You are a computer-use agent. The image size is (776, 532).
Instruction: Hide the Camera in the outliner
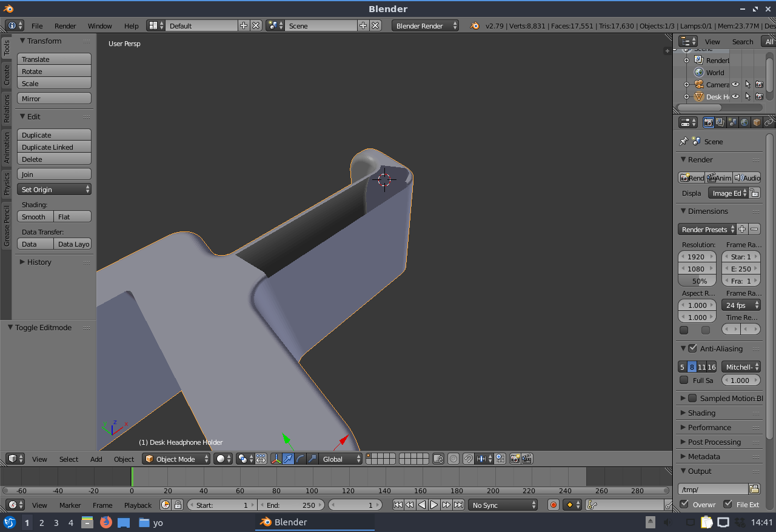tap(735, 85)
